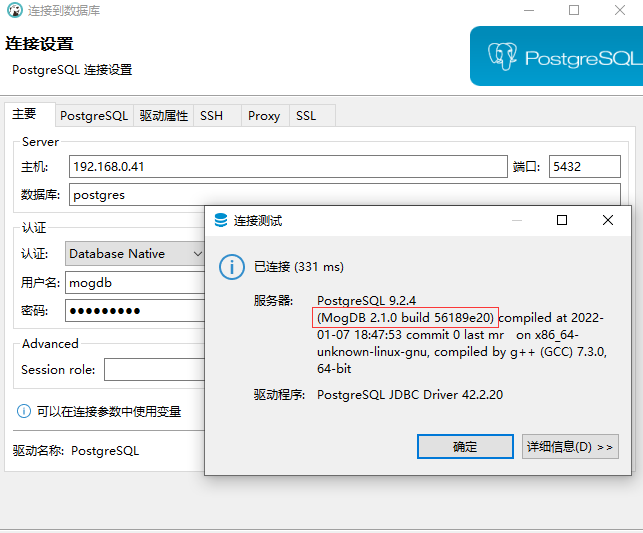
Task: Click the PostgreSQL 9.2.4 server version text
Action: (366, 301)
